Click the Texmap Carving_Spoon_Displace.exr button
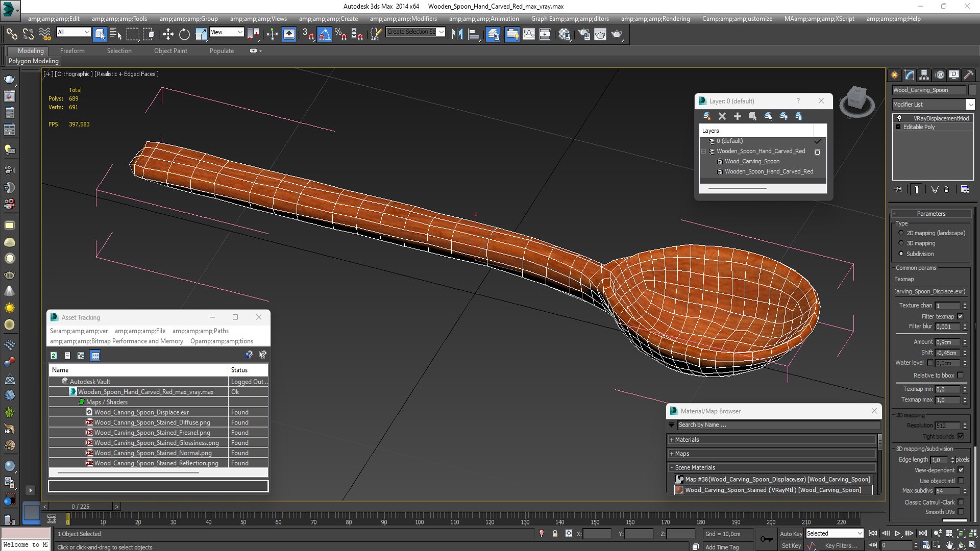The image size is (980, 551). point(930,291)
